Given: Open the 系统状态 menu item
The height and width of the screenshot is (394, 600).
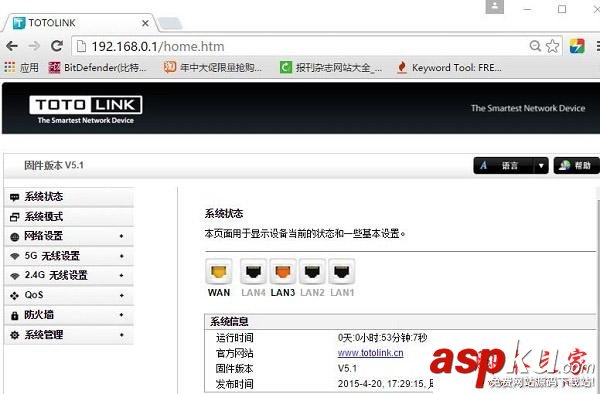Looking at the screenshot, I should [69, 197].
